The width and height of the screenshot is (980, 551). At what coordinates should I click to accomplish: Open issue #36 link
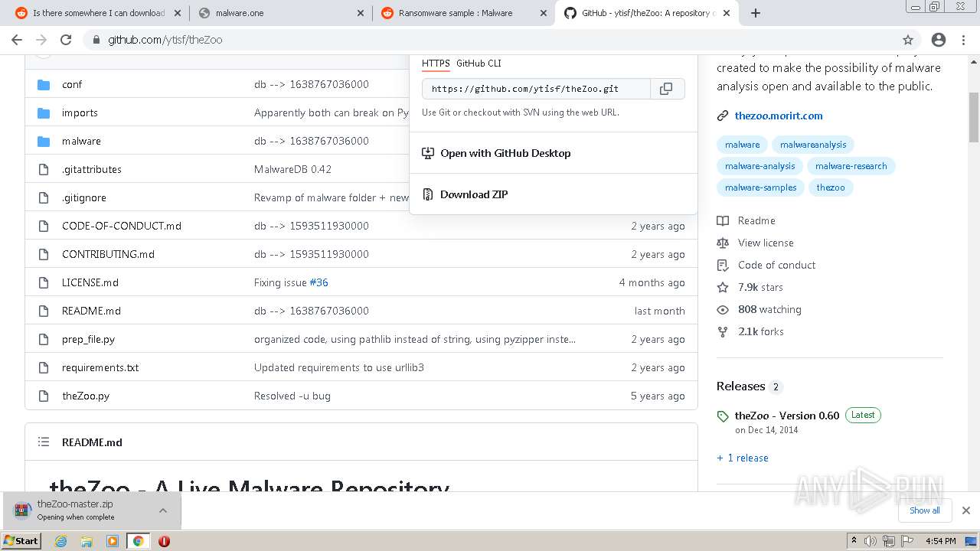point(318,282)
